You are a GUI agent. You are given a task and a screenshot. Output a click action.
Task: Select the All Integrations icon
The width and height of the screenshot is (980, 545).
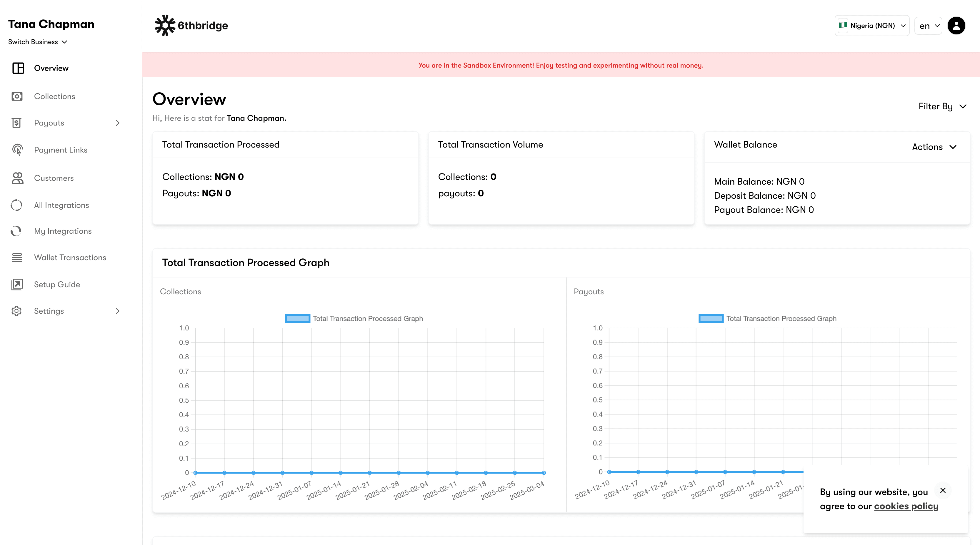point(17,205)
